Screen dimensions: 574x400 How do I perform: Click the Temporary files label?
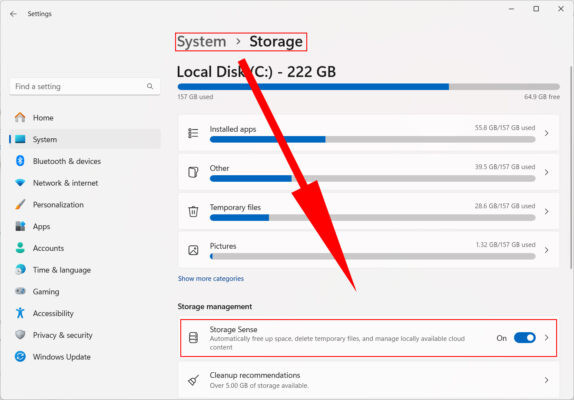235,207
